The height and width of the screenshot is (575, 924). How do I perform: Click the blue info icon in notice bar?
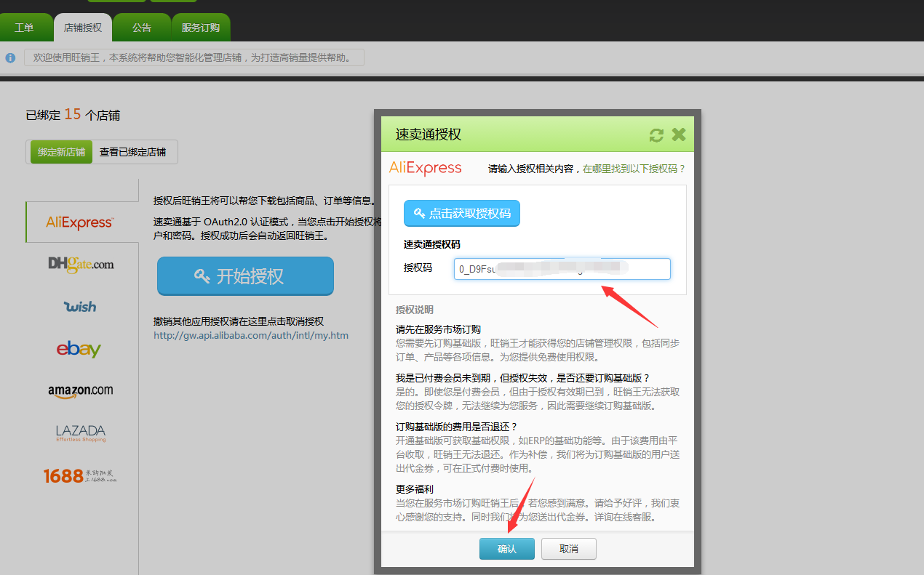(10, 57)
